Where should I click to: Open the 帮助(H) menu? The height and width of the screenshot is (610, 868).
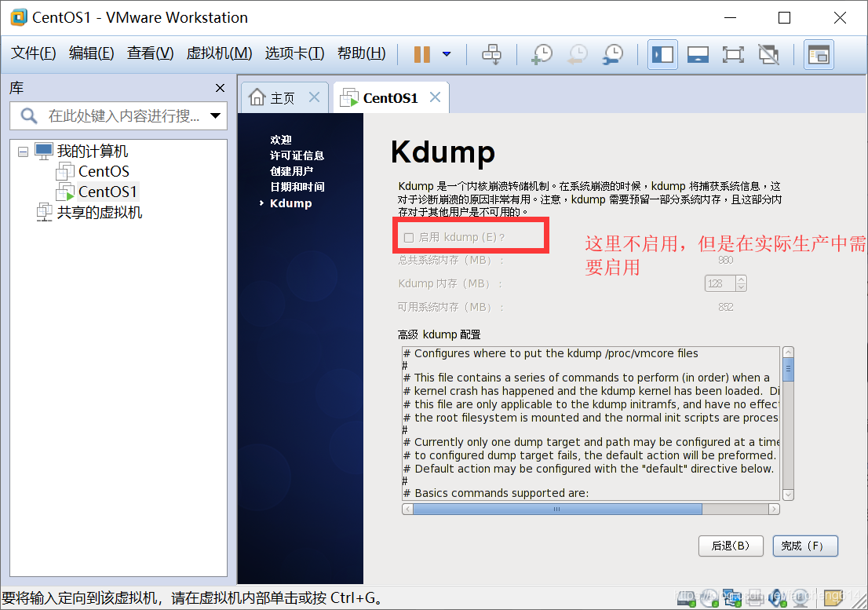362,53
